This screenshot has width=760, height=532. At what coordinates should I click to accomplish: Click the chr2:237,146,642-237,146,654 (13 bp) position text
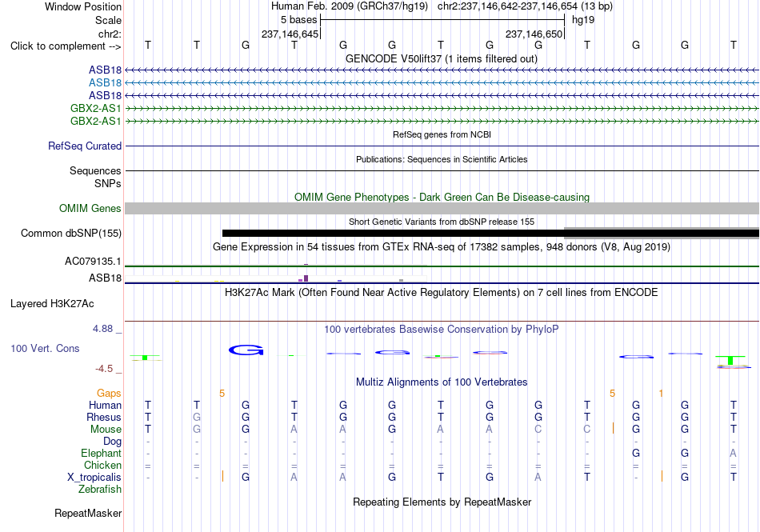[x=525, y=6]
